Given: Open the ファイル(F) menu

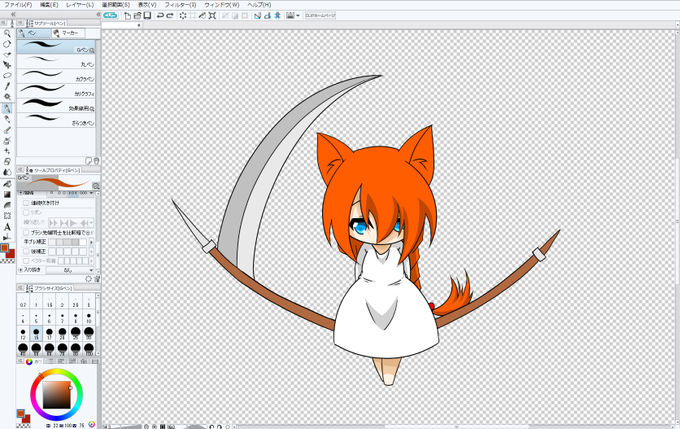Looking at the screenshot, I should [17, 5].
